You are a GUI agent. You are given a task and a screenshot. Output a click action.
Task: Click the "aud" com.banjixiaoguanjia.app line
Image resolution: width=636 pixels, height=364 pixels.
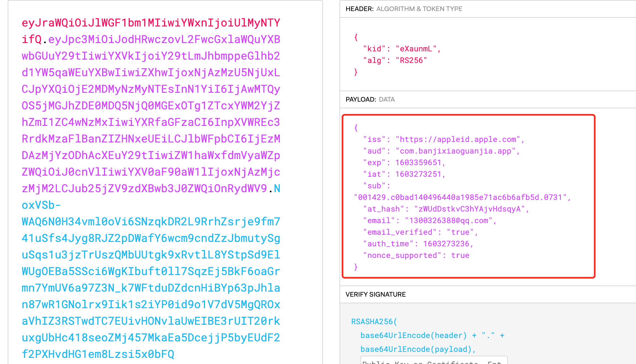(x=441, y=151)
